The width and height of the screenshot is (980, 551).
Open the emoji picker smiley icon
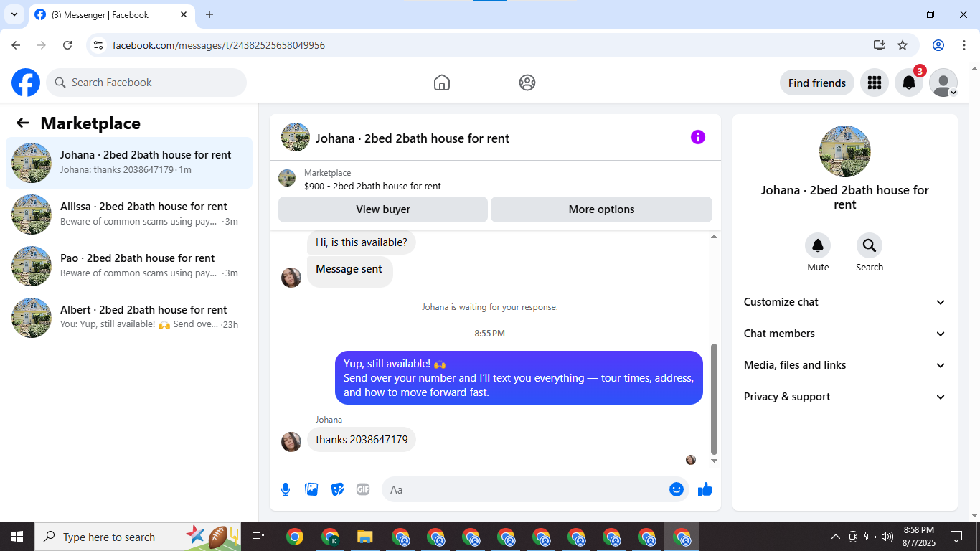coord(677,489)
